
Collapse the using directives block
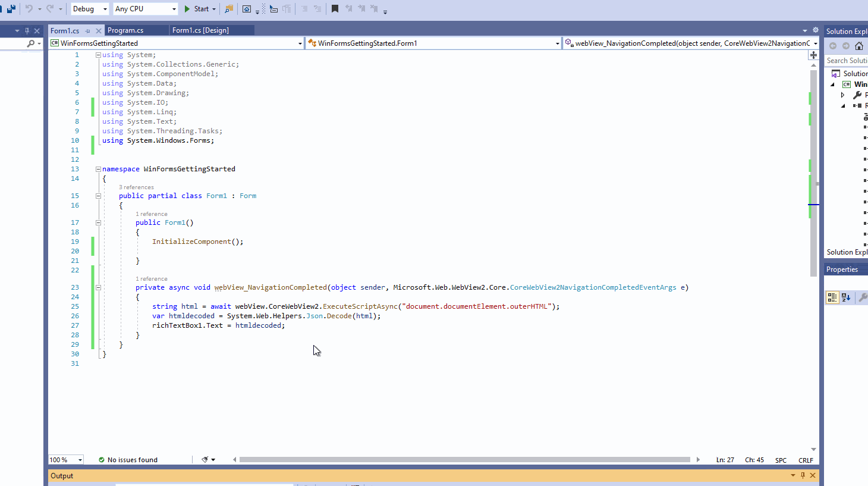coord(98,54)
